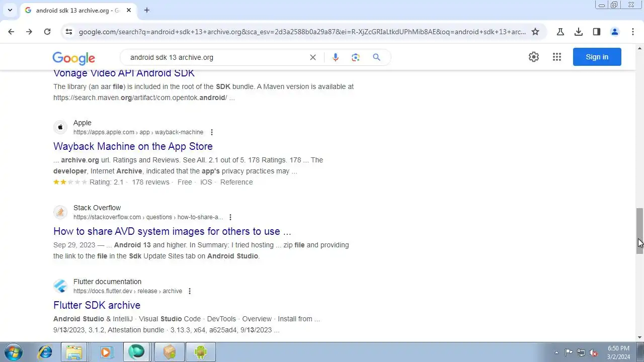Open options for Apple result

[212, 132]
